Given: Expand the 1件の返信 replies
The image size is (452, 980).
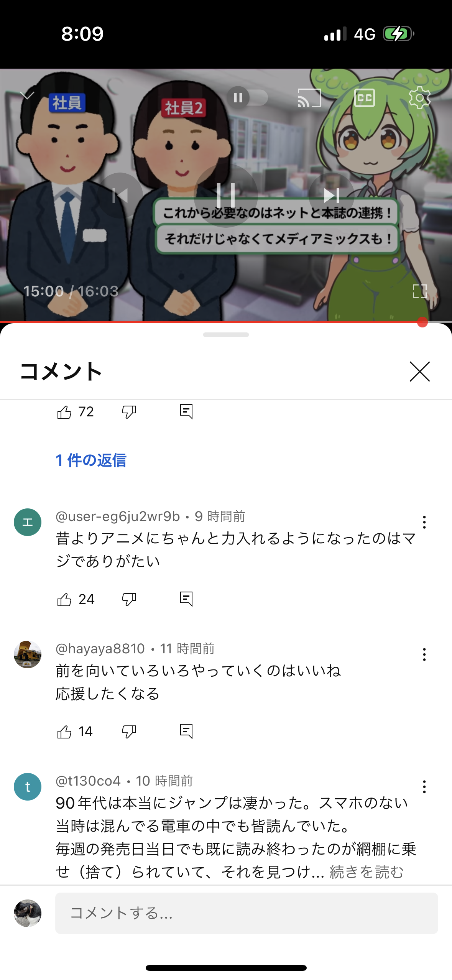Looking at the screenshot, I should [x=91, y=460].
